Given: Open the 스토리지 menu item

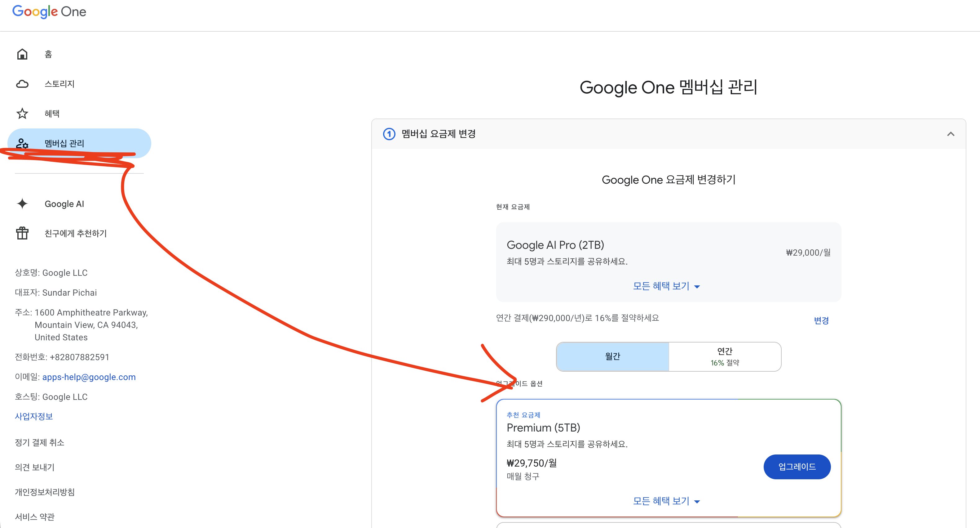Looking at the screenshot, I should (59, 84).
